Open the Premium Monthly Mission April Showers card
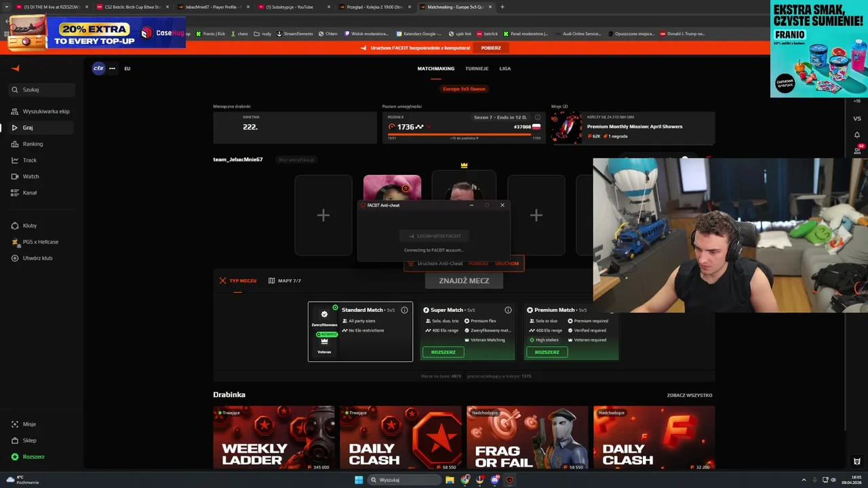Screen dimensions: 868x488 pos(633,127)
